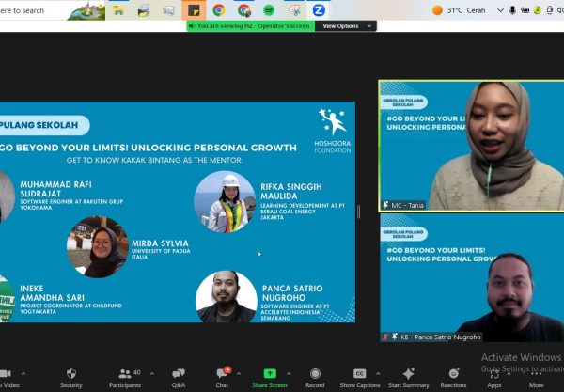Open Spotify from the Windows taskbar
Viewport: 564px width, 392px height.
(269, 9)
